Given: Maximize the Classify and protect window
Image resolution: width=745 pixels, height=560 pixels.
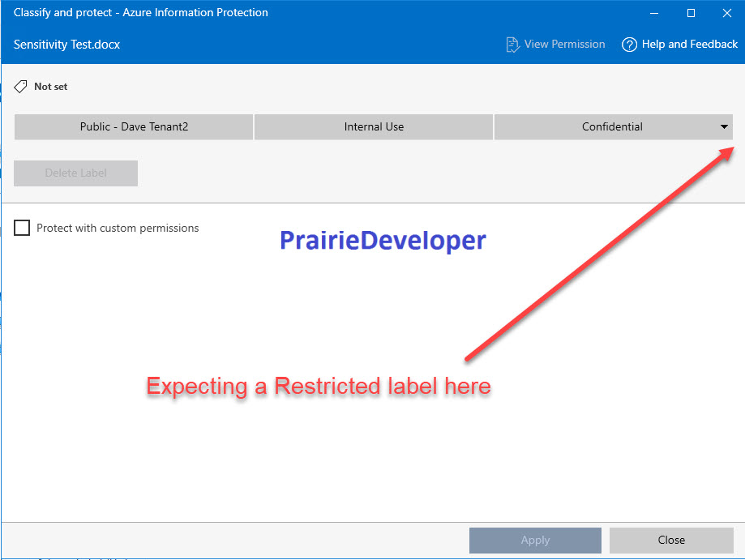Looking at the screenshot, I should 691,13.
